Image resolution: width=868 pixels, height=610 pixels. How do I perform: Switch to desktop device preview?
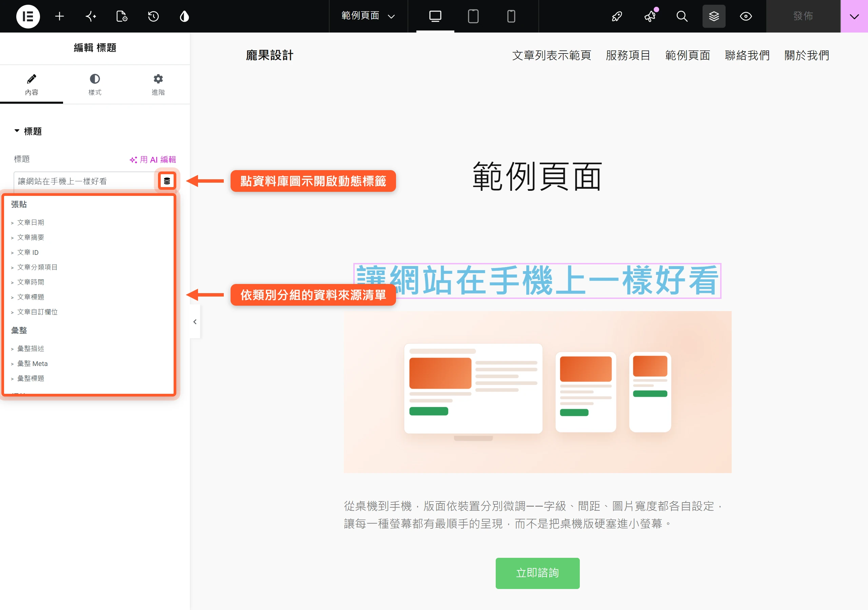point(435,16)
